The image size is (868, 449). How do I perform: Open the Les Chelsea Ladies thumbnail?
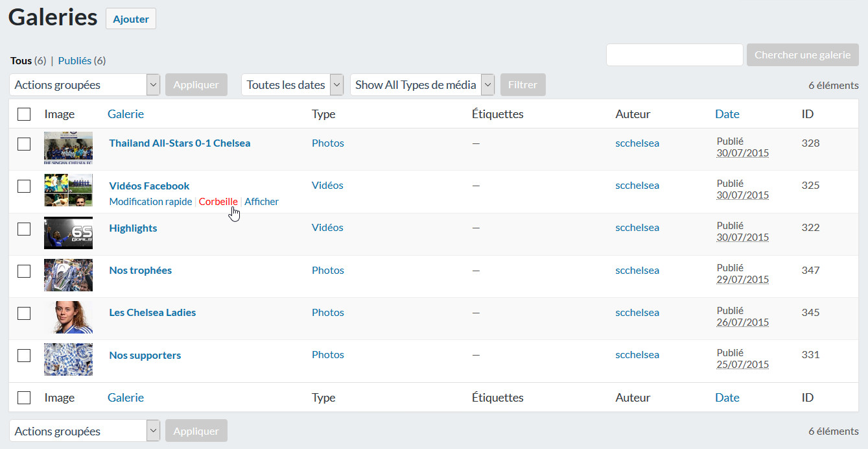[x=68, y=317]
